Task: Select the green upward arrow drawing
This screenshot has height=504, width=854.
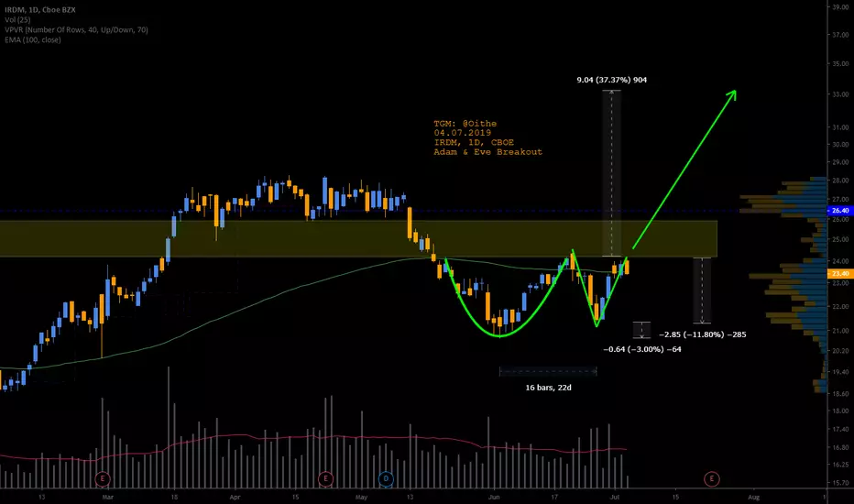Action: click(684, 170)
